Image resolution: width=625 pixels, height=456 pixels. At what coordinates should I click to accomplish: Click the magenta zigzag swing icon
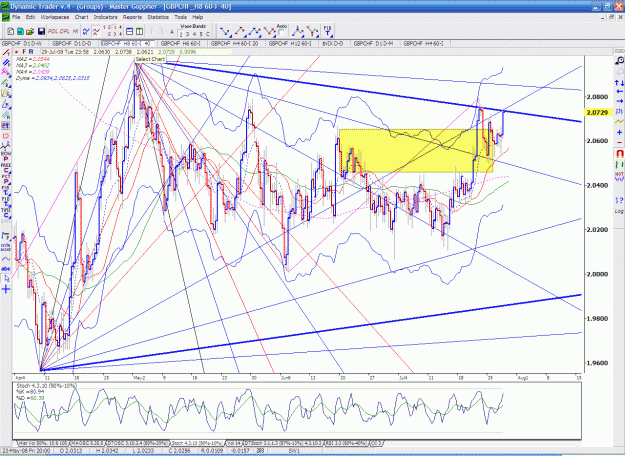[96, 31]
